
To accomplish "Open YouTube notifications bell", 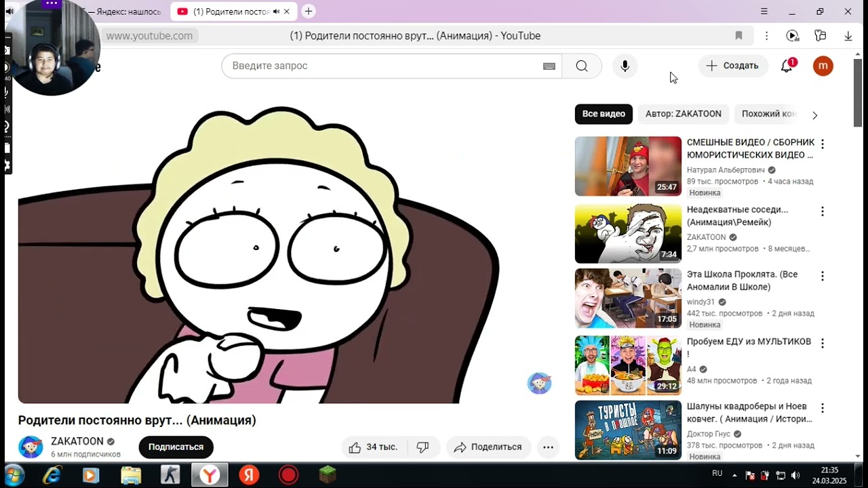I will (x=787, y=66).
